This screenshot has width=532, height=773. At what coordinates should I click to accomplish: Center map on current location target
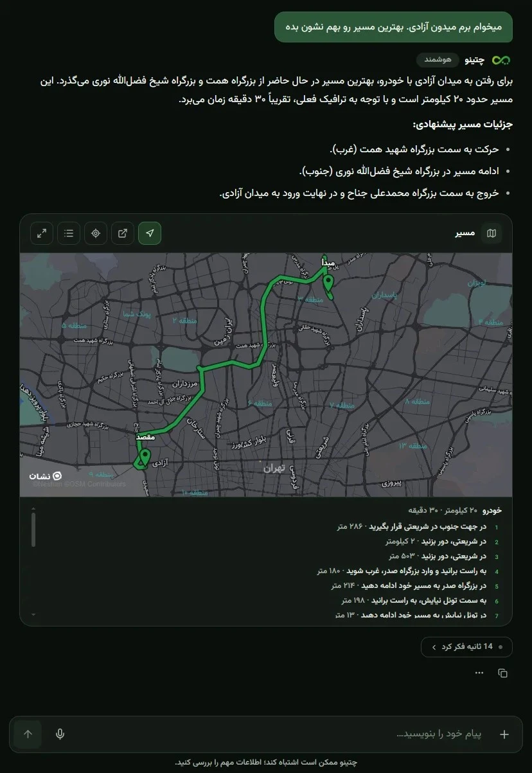(96, 233)
